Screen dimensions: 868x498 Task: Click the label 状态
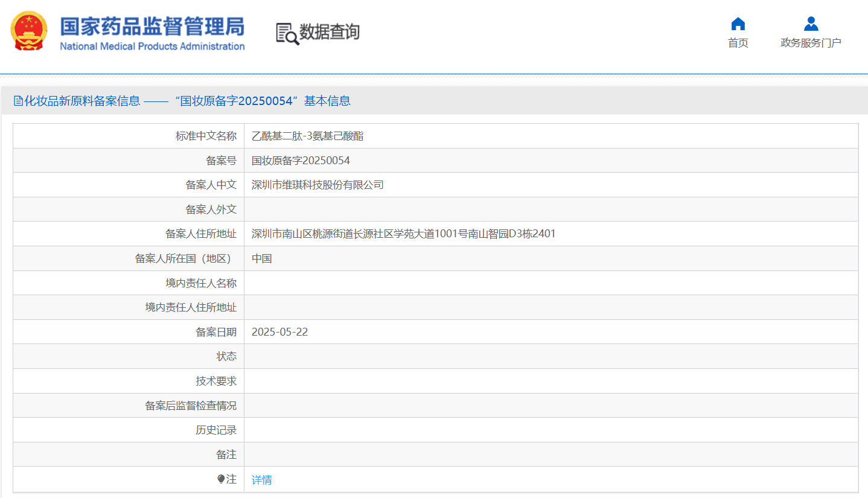tap(226, 356)
